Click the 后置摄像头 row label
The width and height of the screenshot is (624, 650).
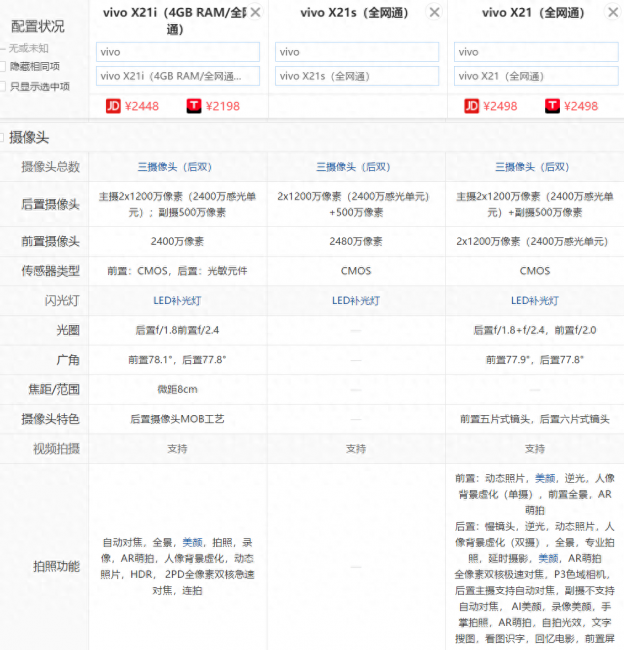click(51, 204)
